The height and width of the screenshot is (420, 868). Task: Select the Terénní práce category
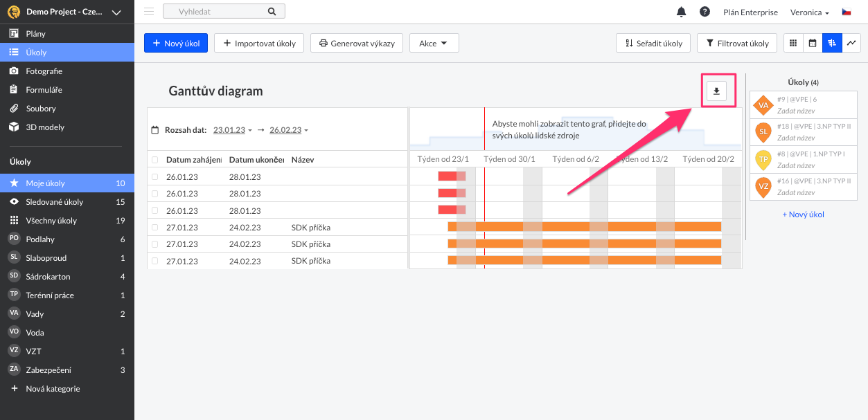pyautogui.click(x=67, y=295)
